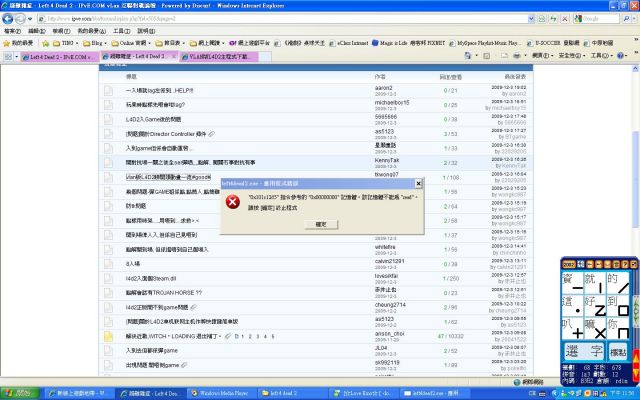Click the 標點 button on the handwriting pad
The image size is (640, 400).
(x=619, y=352)
